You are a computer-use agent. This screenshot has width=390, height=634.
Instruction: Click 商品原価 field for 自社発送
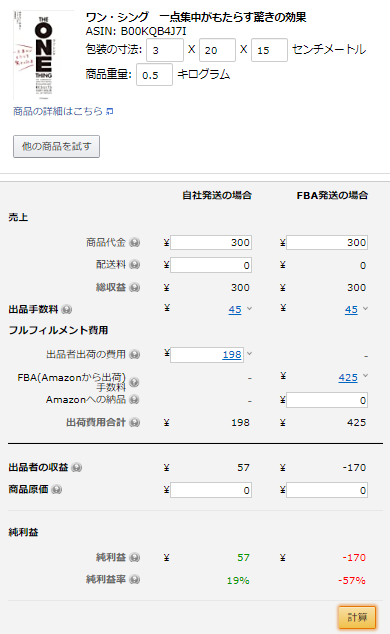tap(211, 490)
